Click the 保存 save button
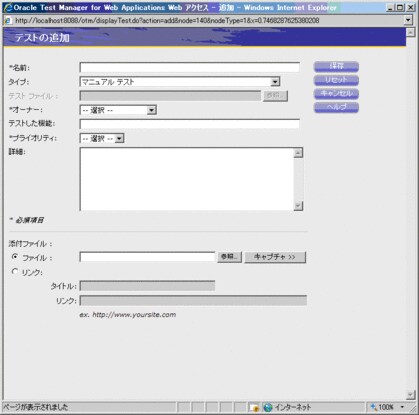The image size is (419, 415). [x=336, y=66]
